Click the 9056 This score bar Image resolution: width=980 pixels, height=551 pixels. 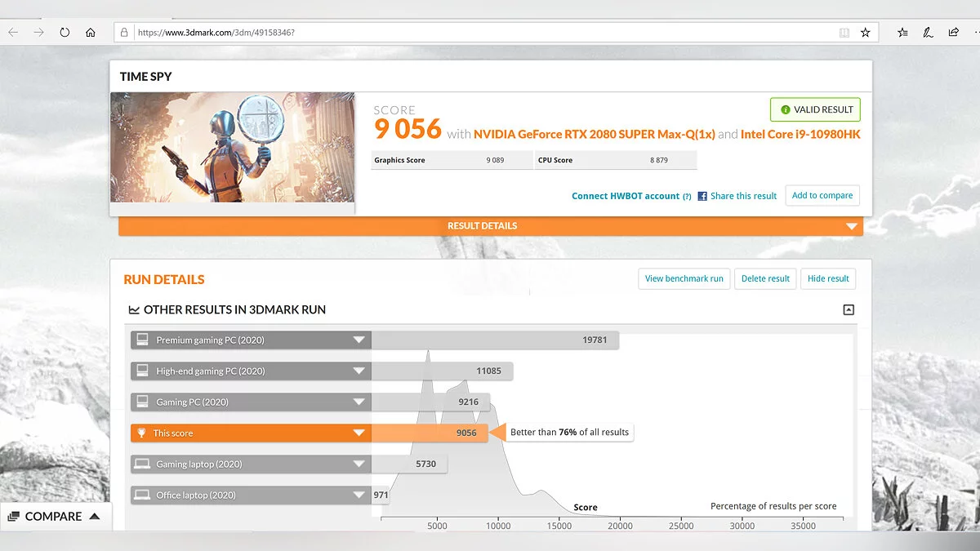click(x=430, y=433)
